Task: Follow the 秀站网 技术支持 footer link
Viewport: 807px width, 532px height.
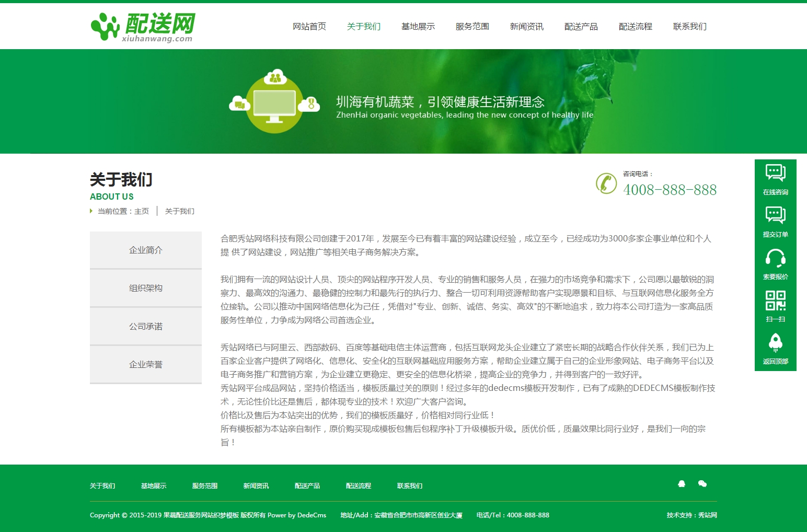Action: (x=707, y=515)
